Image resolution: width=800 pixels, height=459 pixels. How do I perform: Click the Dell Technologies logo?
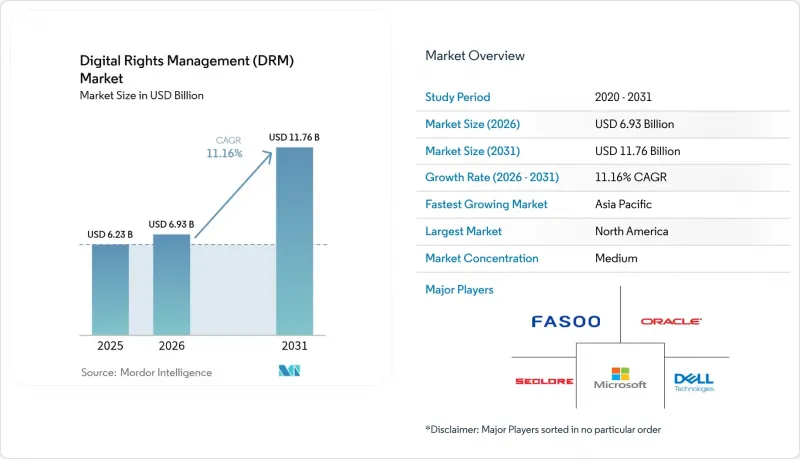point(694,382)
